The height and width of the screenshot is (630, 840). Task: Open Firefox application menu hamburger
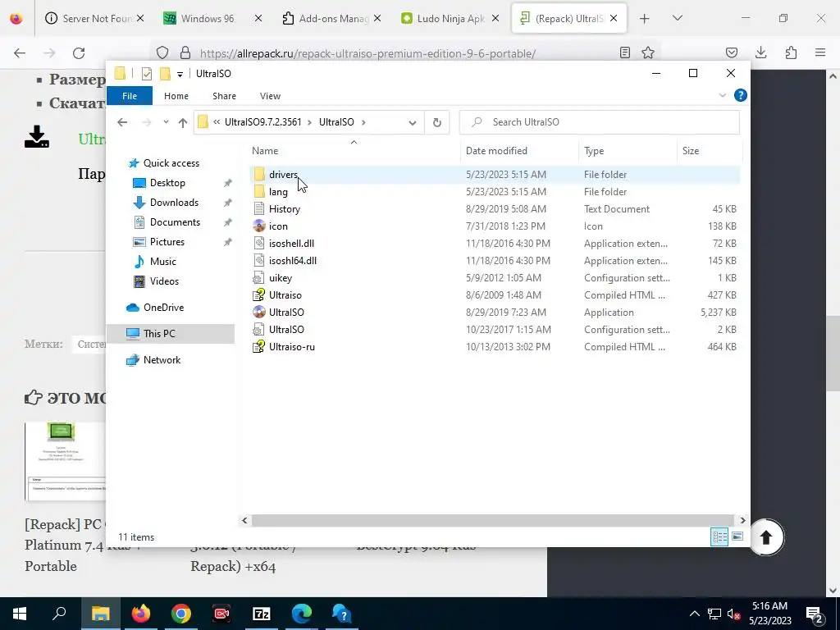coord(820,52)
